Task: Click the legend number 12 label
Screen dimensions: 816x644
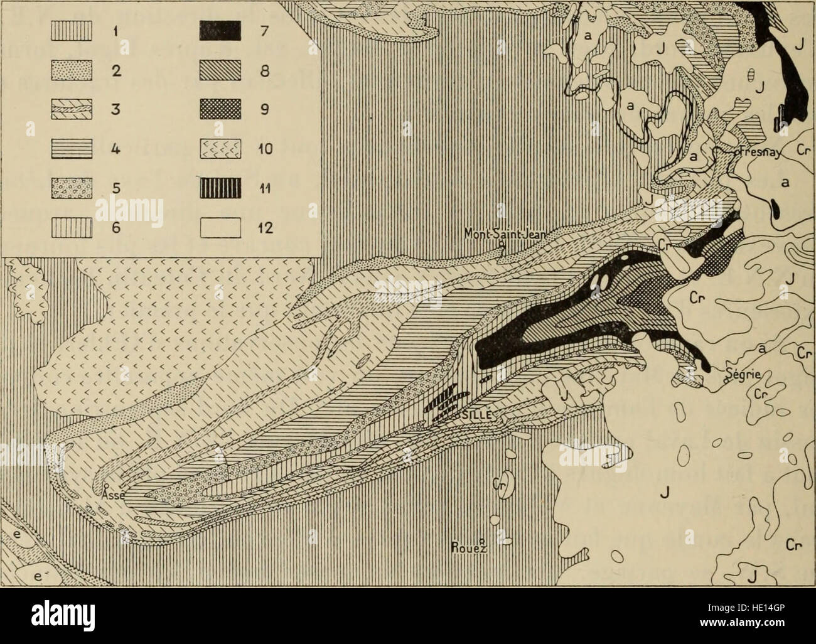Action: tap(265, 227)
